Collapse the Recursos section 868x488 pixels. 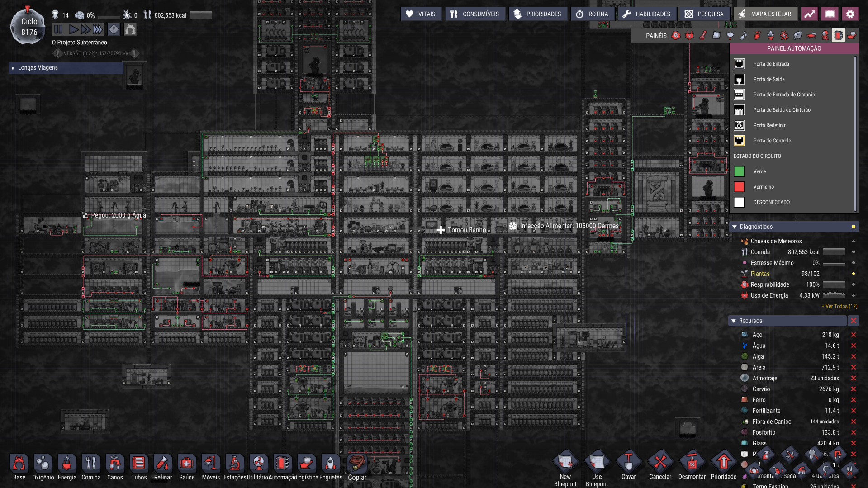click(x=734, y=321)
